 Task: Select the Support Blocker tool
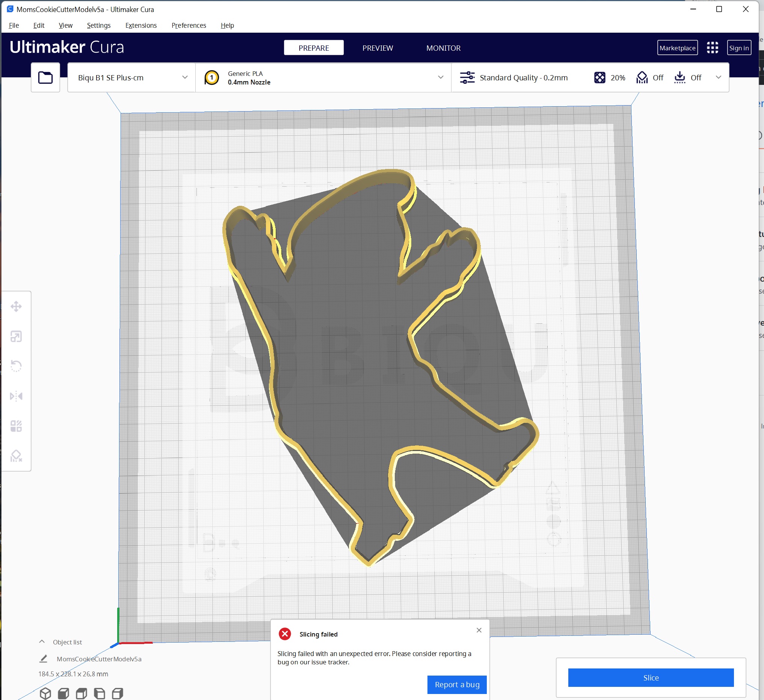tap(16, 456)
